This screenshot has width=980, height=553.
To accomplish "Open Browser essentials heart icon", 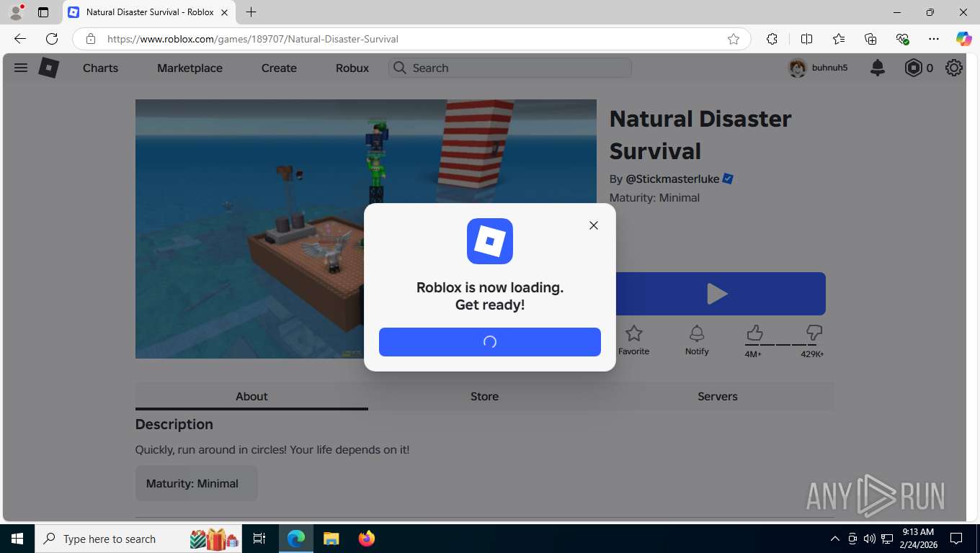I will click(902, 39).
